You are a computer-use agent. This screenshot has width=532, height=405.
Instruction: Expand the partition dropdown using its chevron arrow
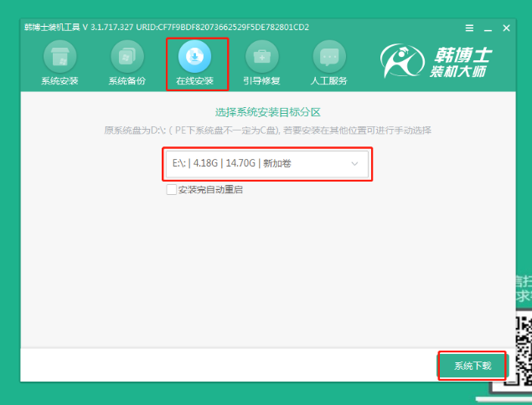click(354, 164)
